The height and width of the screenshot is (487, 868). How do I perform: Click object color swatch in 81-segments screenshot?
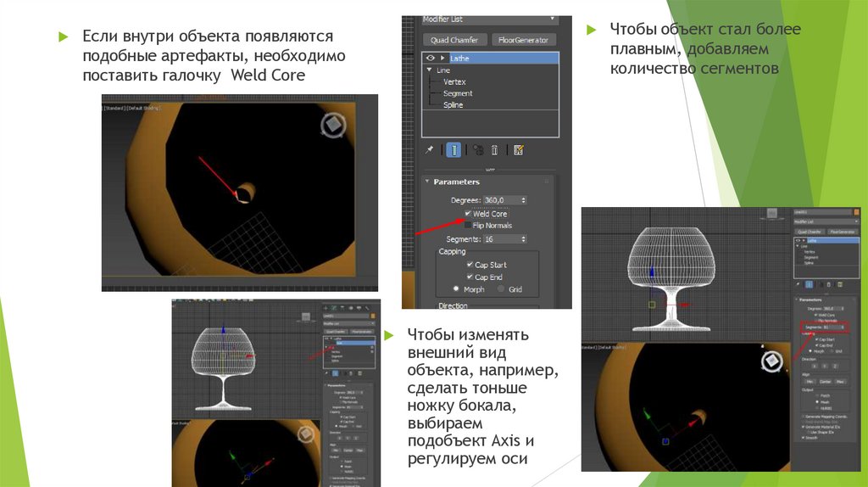856,212
